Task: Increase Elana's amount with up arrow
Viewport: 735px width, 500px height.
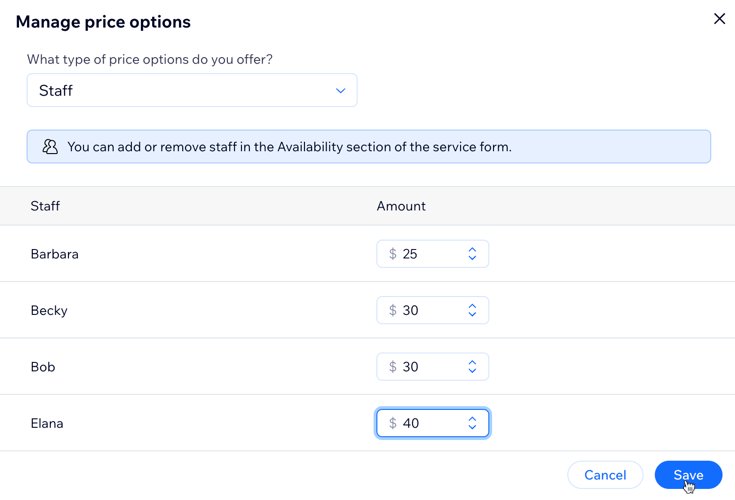Action: point(472,419)
